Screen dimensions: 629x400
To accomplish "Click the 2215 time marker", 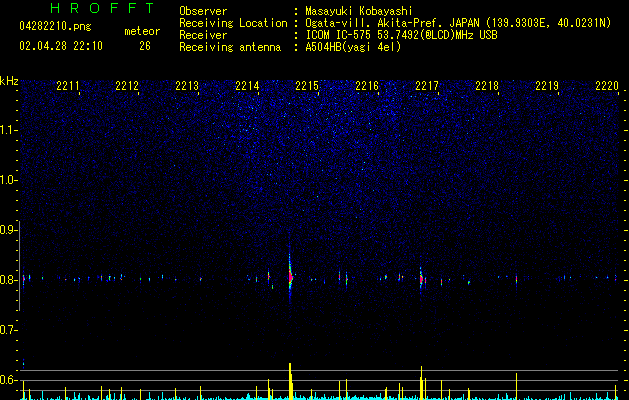I will [307, 86].
